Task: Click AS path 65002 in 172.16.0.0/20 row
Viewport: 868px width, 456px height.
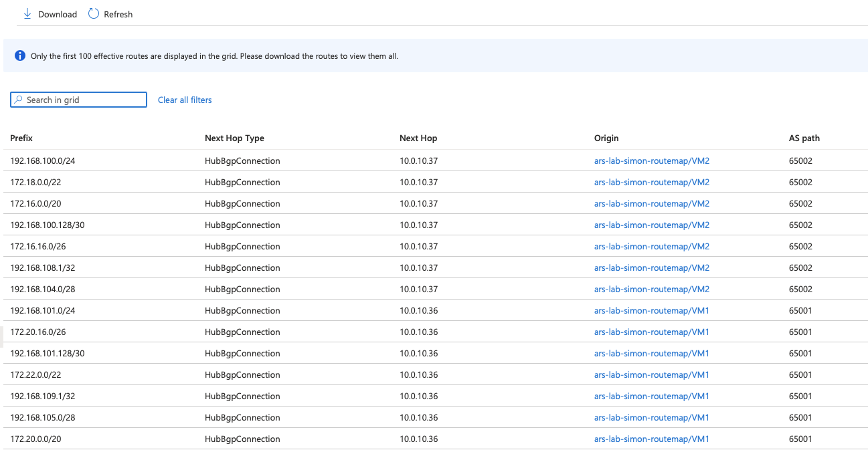Action: (x=801, y=203)
